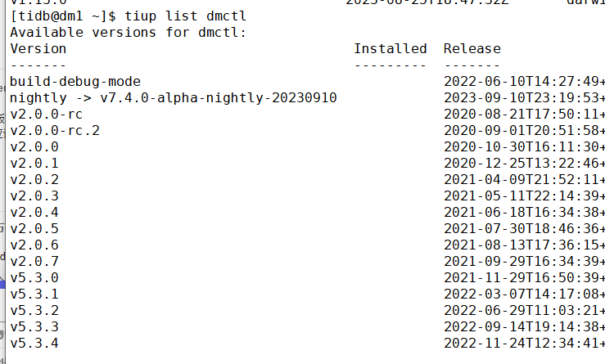Click the v2.0.1 version entry
The image size is (605, 364).
pos(34,163)
